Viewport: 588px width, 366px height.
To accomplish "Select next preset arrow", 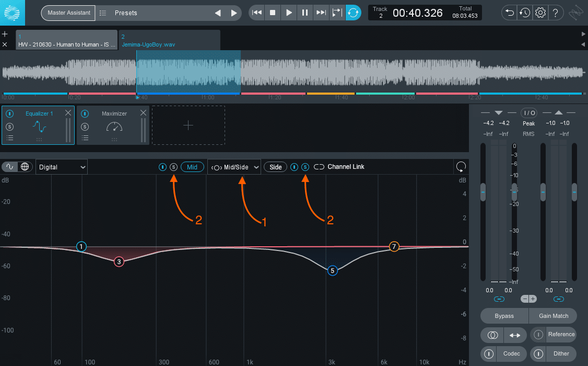I will (x=233, y=13).
